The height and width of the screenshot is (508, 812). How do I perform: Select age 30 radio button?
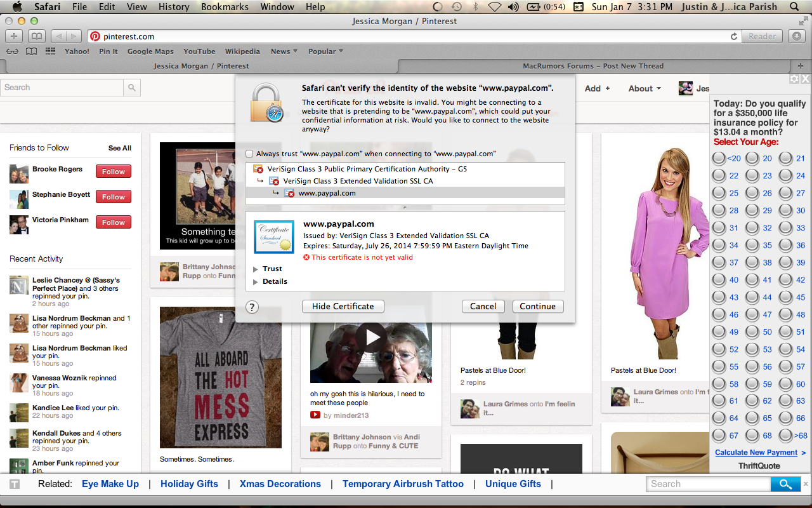pyautogui.click(x=785, y=210)
